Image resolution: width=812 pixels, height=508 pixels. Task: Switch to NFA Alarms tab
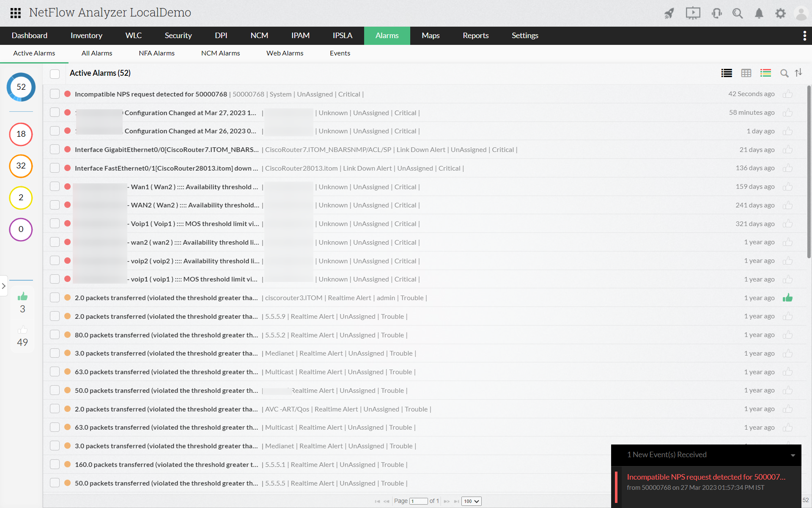tap(156, 52)
